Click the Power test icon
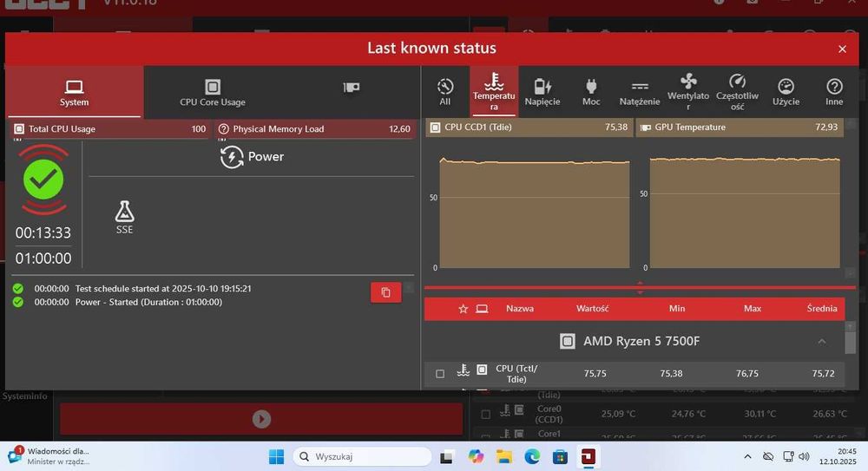 coord(232,157)
